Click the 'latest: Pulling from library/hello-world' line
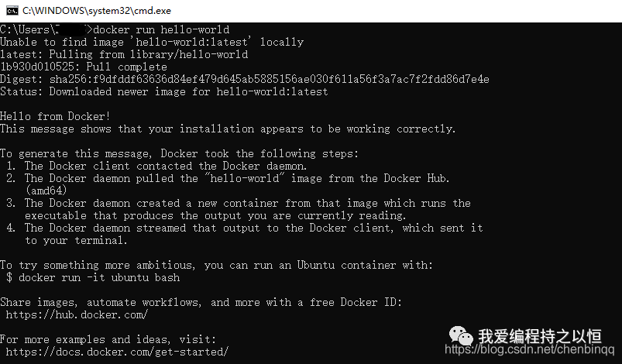Image resolution: width=622 pixels, height=364 pixels. [x=124, y=54]
